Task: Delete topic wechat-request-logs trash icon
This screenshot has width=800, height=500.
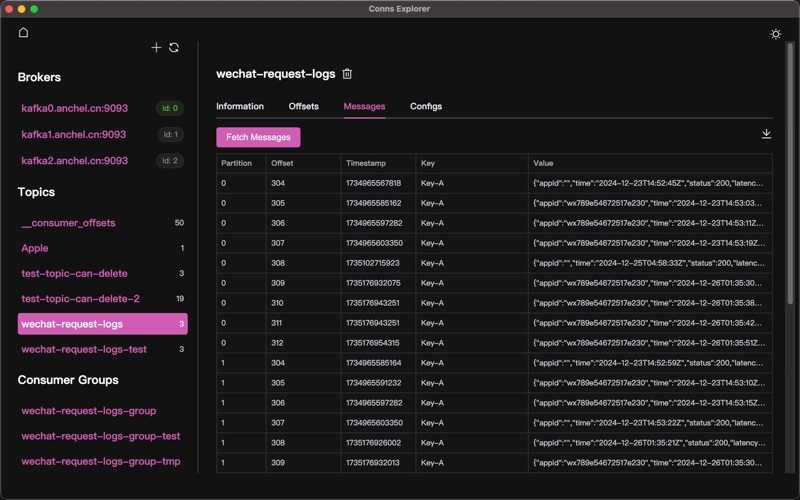Action: coord(347,74)
